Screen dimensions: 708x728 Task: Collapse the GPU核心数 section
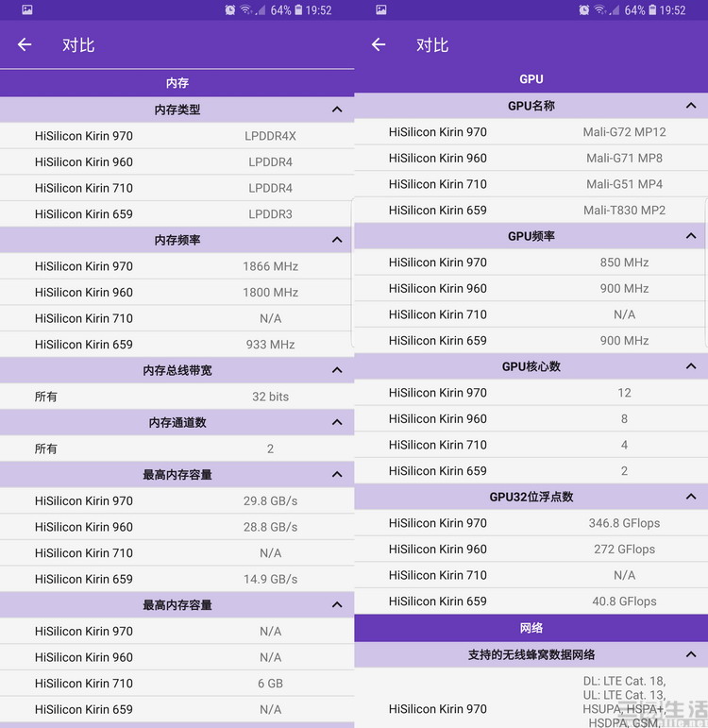tap(691, 366)
